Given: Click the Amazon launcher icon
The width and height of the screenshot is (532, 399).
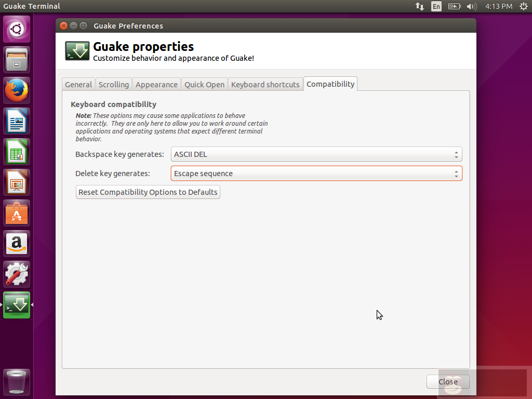Looking at the screenshot, I should coord(17,244).
